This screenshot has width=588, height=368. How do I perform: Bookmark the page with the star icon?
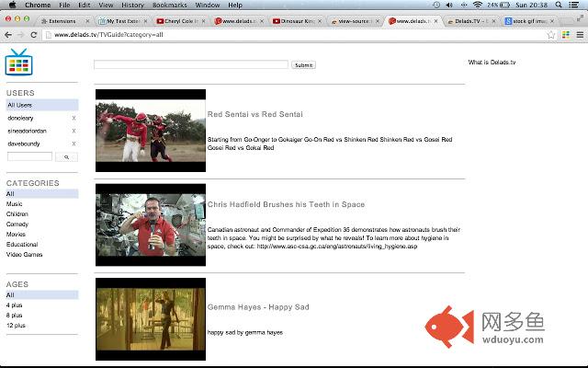tap(551, 34)
